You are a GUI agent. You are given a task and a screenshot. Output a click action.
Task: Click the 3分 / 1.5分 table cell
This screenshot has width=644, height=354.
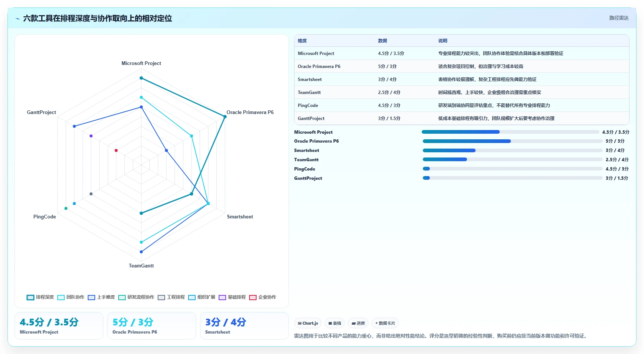[x=389, y=118]
